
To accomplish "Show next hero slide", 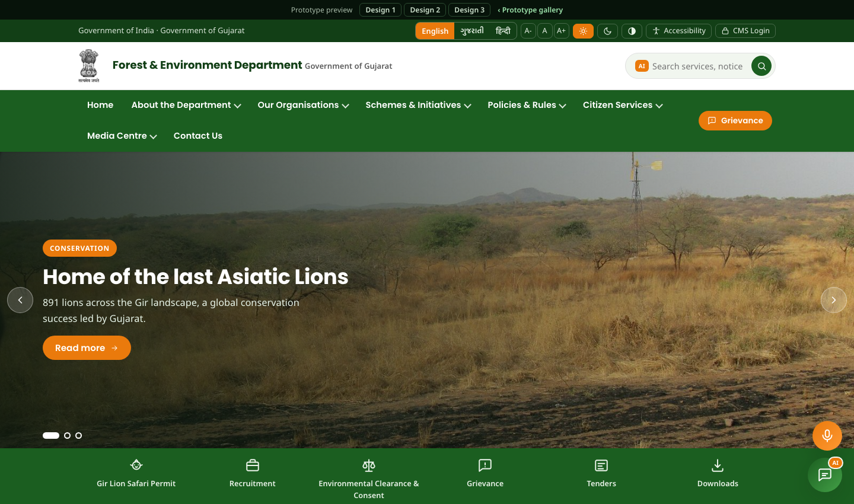I will (834, 300).
